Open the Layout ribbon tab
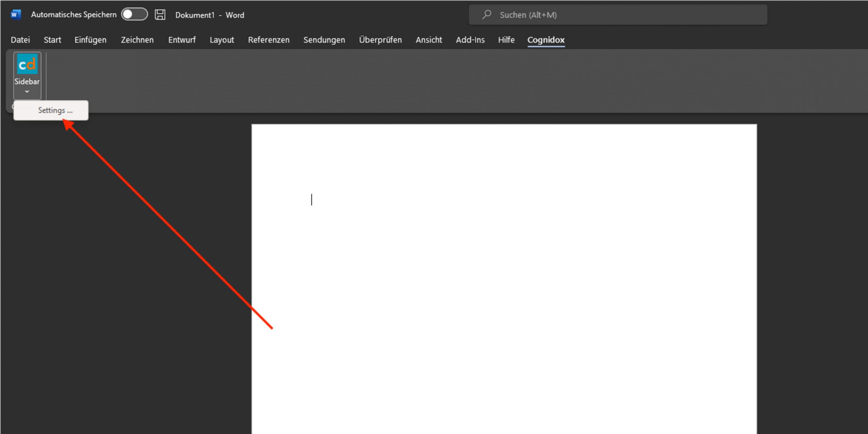Screen dimensions: 868x434 tap(222, 40)
